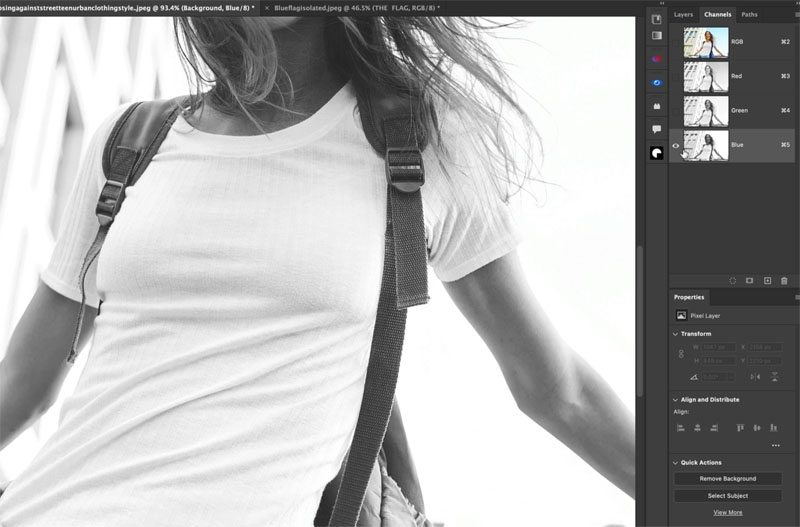The width and height of the screenshot is (800, 527).
Task: Click Save selection as channel icon
Action: click(749, 281)
